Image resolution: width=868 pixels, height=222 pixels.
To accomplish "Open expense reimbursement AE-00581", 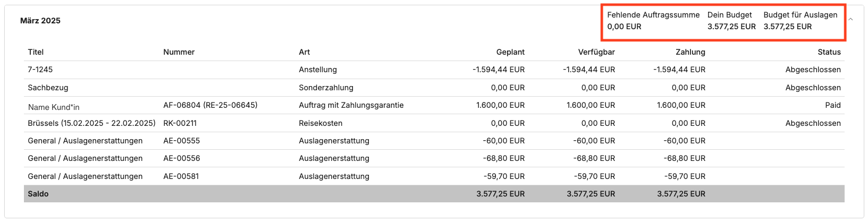I will click(181, 176).
